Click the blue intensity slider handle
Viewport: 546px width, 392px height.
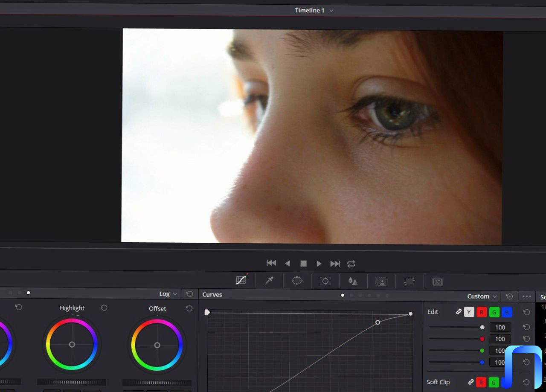coord(482,362)
